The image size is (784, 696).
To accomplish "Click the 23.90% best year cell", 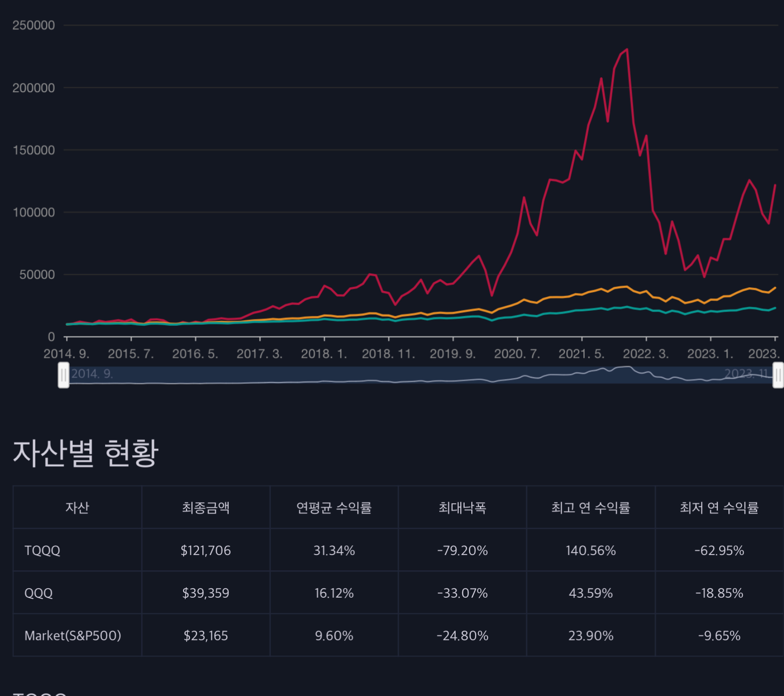I will (591, 636).
